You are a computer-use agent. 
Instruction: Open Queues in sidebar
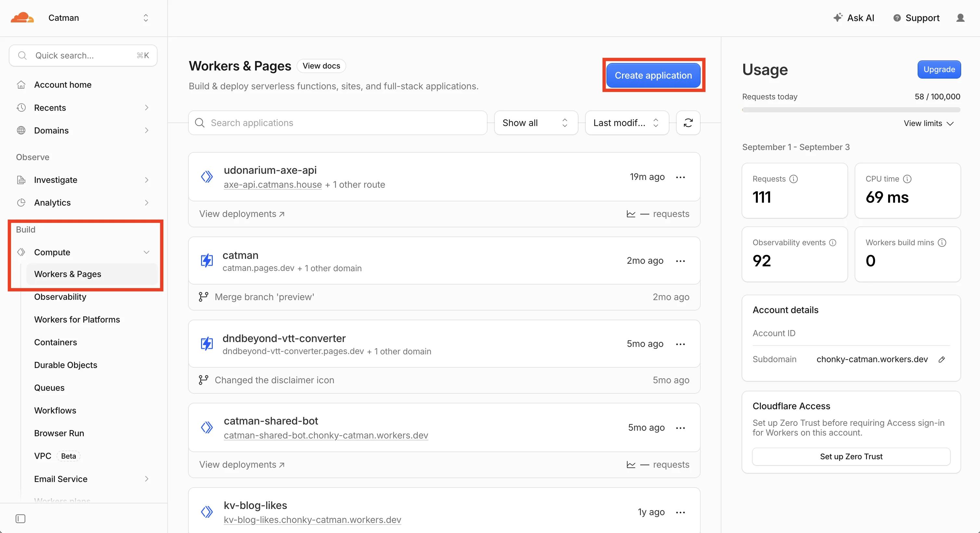coord(49,388)
